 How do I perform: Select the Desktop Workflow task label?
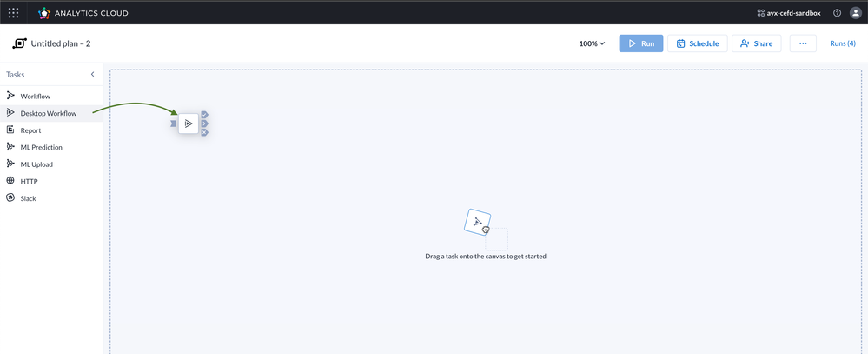coord(49,114)
